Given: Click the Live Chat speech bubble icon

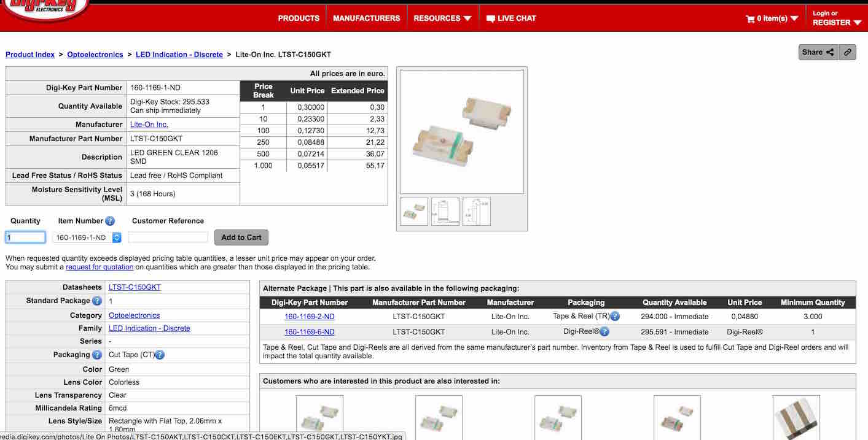Looking at the screenshot, I should tap(490, 19).
